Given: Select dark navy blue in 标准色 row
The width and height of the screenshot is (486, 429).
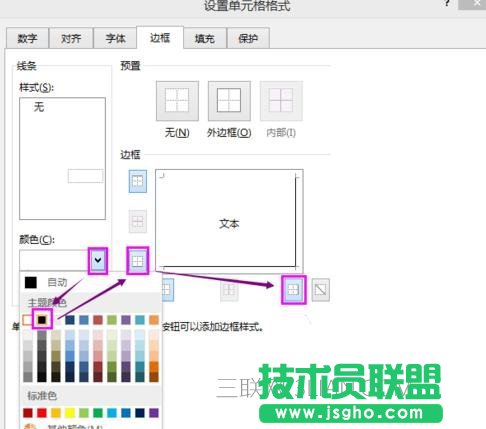Looking at the screenshot, I should click(140, 413).
